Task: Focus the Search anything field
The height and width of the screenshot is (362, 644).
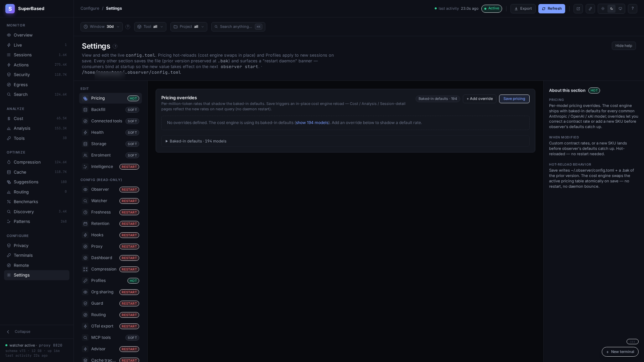Action: point(238,27)
